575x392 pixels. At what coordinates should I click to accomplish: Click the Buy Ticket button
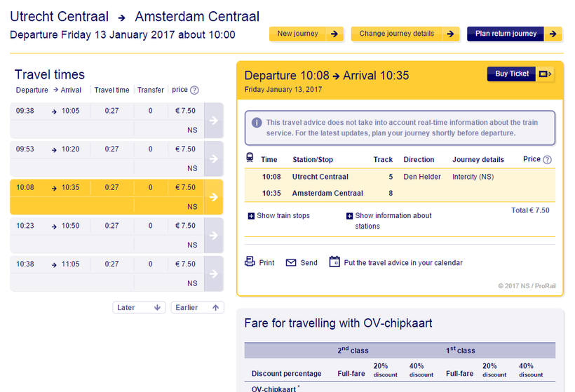pyautogui.click(x=512, y=74)
